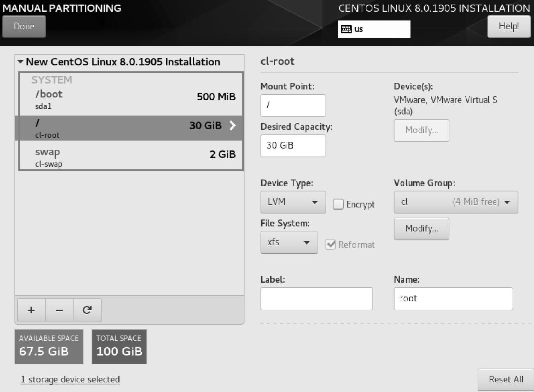Click the circular reload icon to rescan storage
Viewport: 534px width, 392px height.
coord(87,310)
